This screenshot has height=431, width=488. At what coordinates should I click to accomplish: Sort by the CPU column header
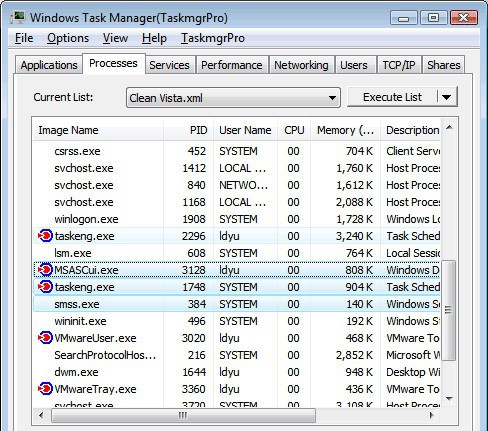point(294,130)
